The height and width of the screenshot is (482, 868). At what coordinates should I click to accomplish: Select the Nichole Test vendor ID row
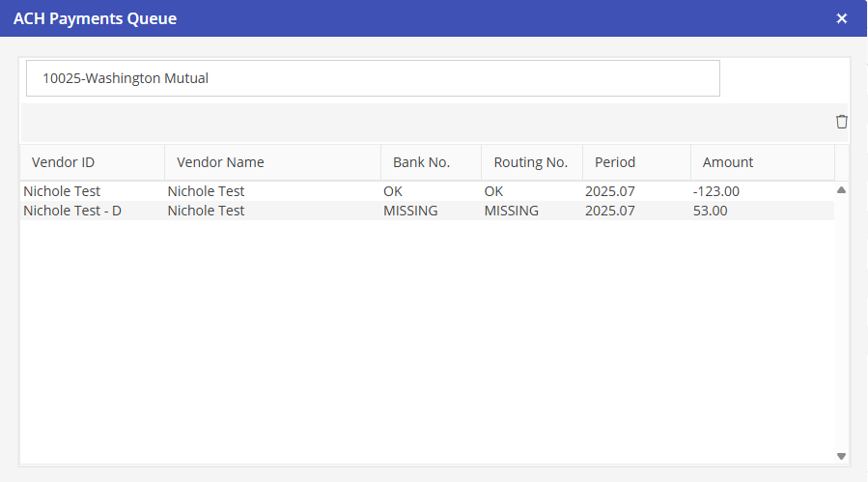tap(62, 191)
